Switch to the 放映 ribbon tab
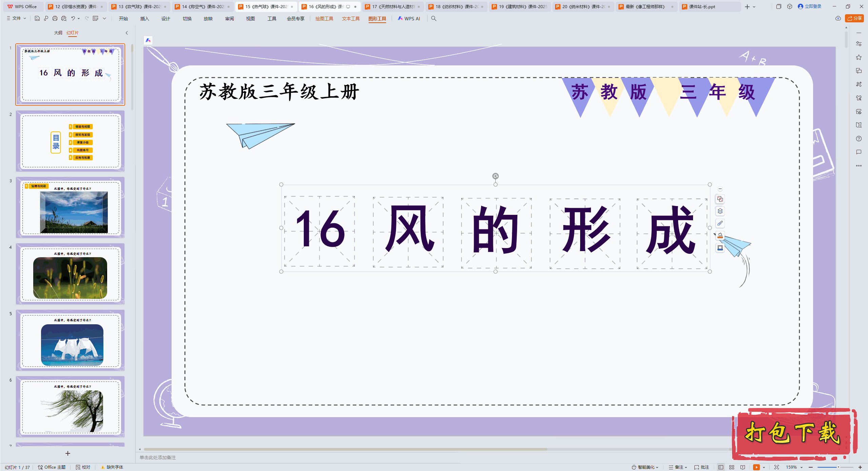This screenshot has height=471, width=868. tap(208, 19)
